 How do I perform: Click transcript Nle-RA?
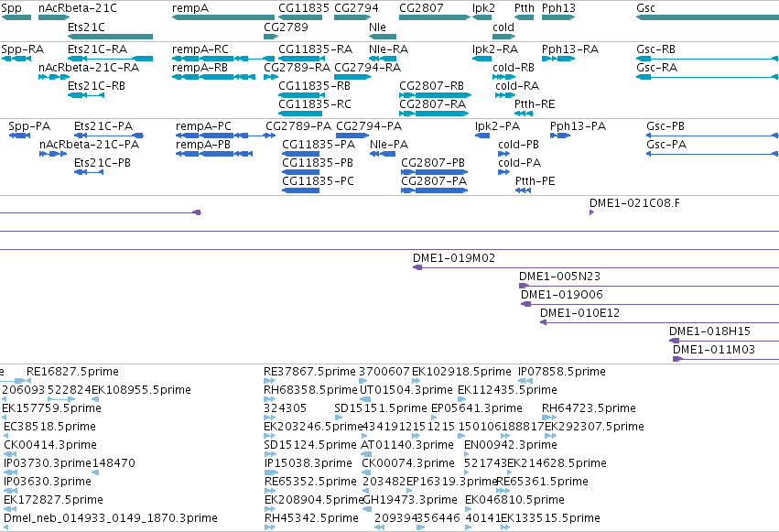383,59
